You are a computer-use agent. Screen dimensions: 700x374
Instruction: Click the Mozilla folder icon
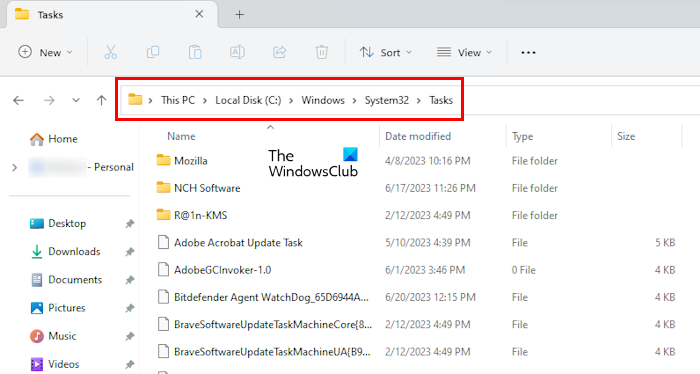pos(163,160)
